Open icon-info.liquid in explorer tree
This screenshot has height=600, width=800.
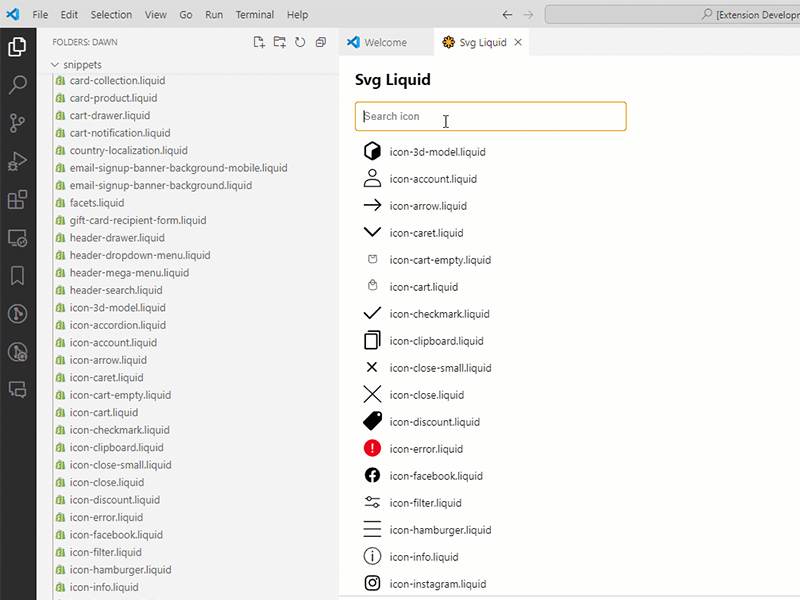[x=104, y=587]
